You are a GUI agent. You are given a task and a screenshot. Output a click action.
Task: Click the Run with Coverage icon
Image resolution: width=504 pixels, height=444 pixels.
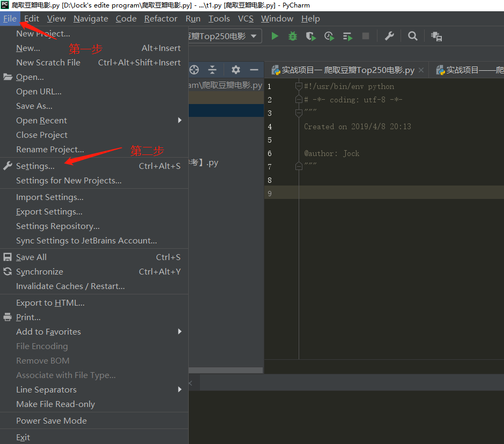(310, 36)
